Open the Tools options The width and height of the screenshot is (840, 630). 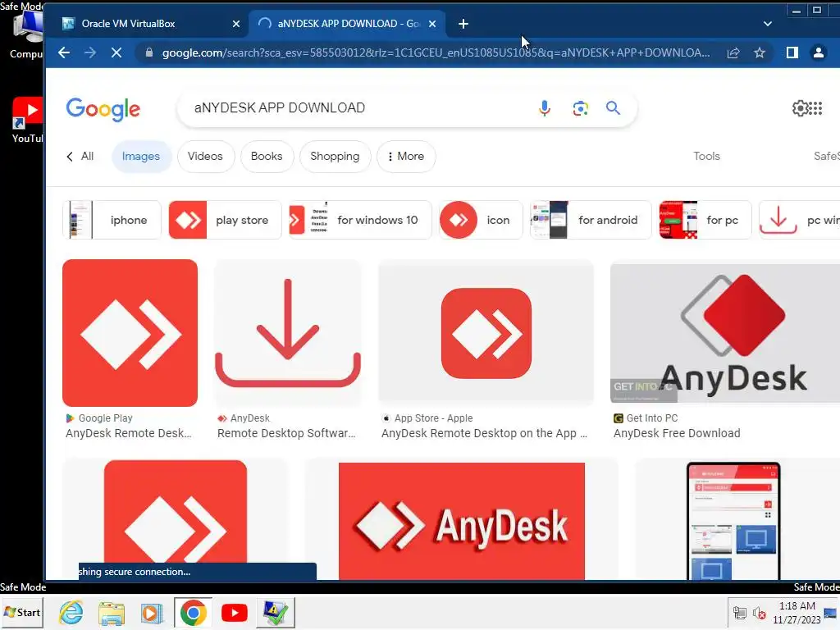(706, 156)
